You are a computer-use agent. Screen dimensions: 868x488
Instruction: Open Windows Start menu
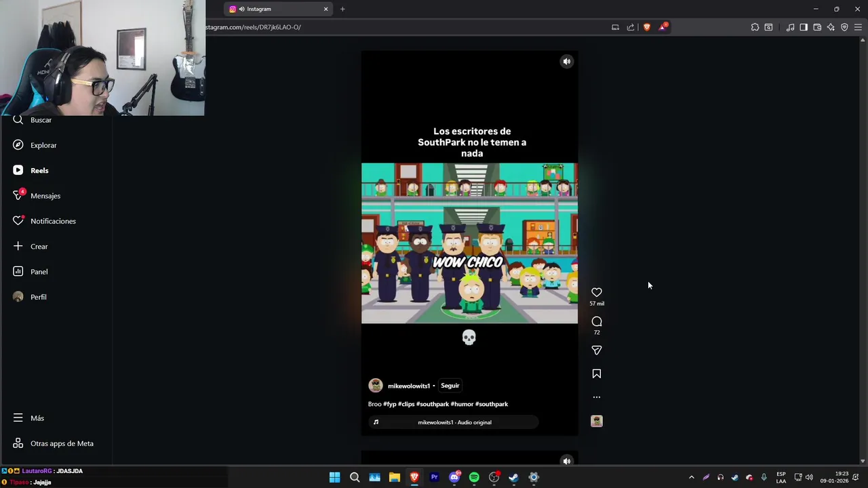334,477
